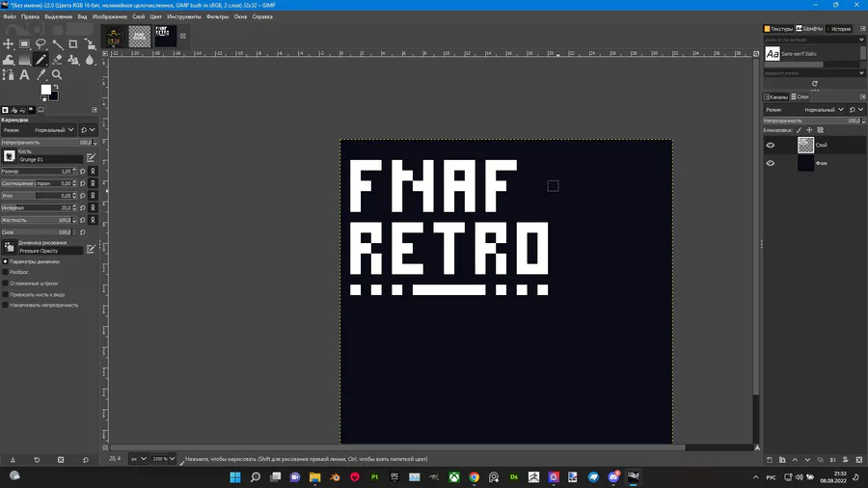Refresh the fonts list
The height and width of the screenshot is (488, 868).
tap(814, 84)
